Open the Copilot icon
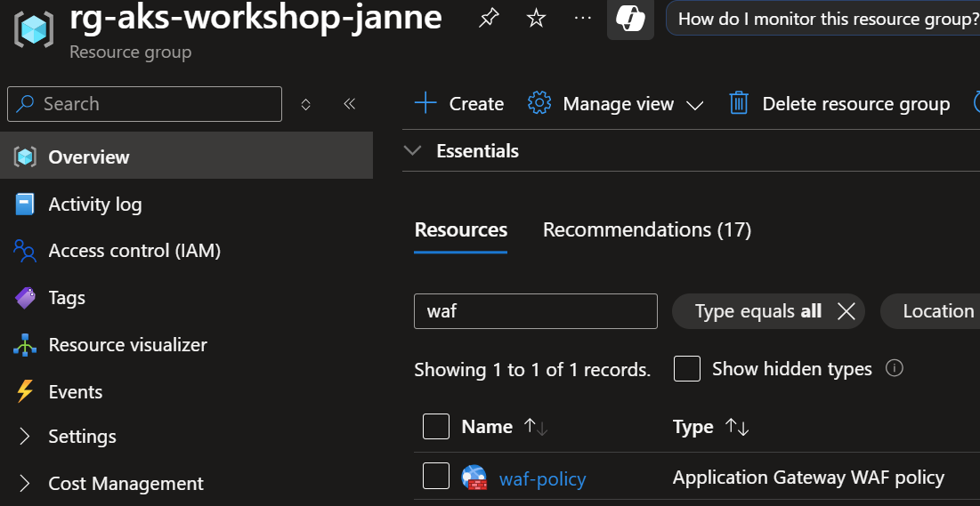980x506 pixels. 630,19
